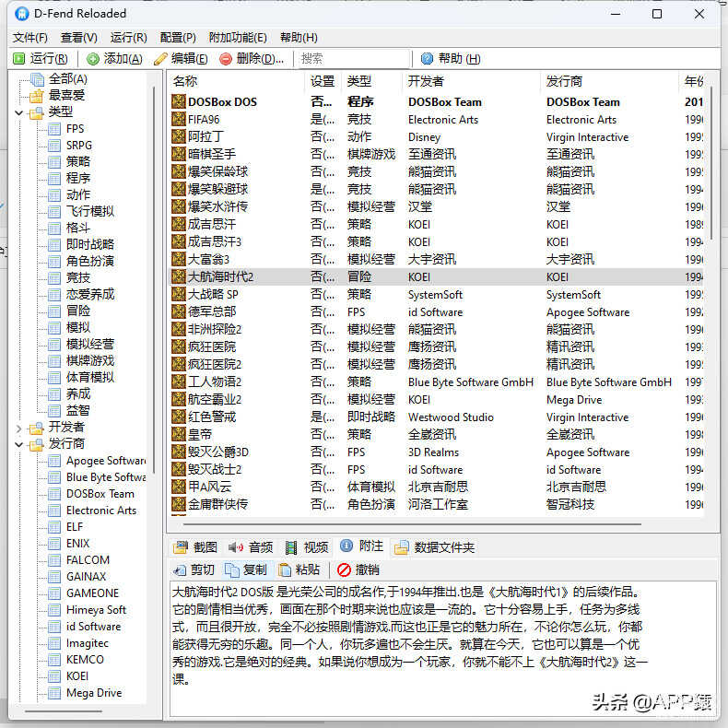Click the folder icon of 开发者 node
728x728 pixels.
36,428
